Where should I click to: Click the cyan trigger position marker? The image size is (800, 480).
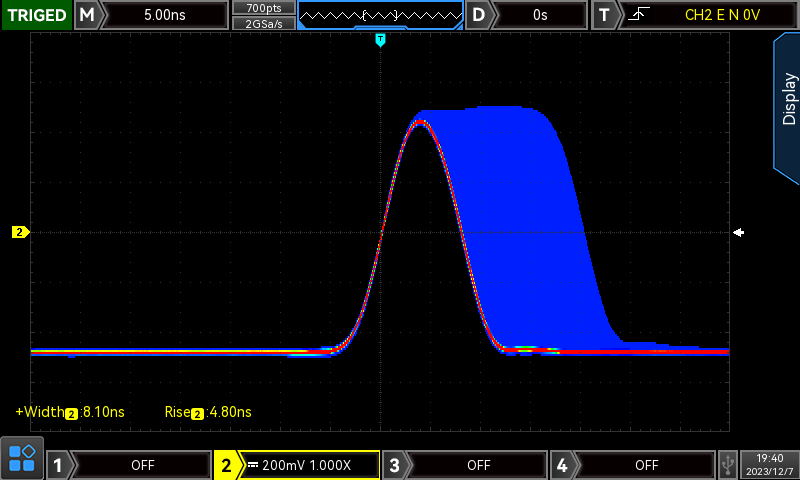[380, 39]
